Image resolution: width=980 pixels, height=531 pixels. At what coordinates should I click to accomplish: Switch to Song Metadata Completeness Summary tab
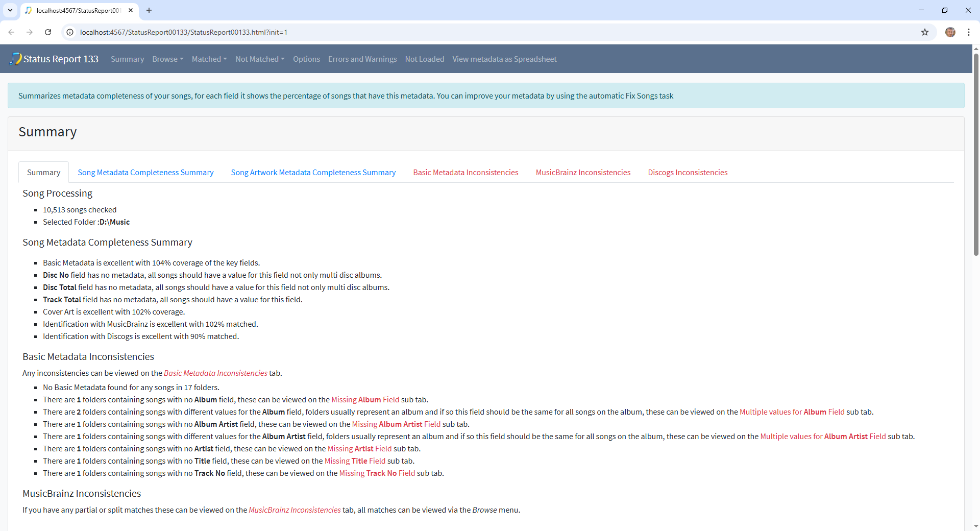click(x=145, y=173)
